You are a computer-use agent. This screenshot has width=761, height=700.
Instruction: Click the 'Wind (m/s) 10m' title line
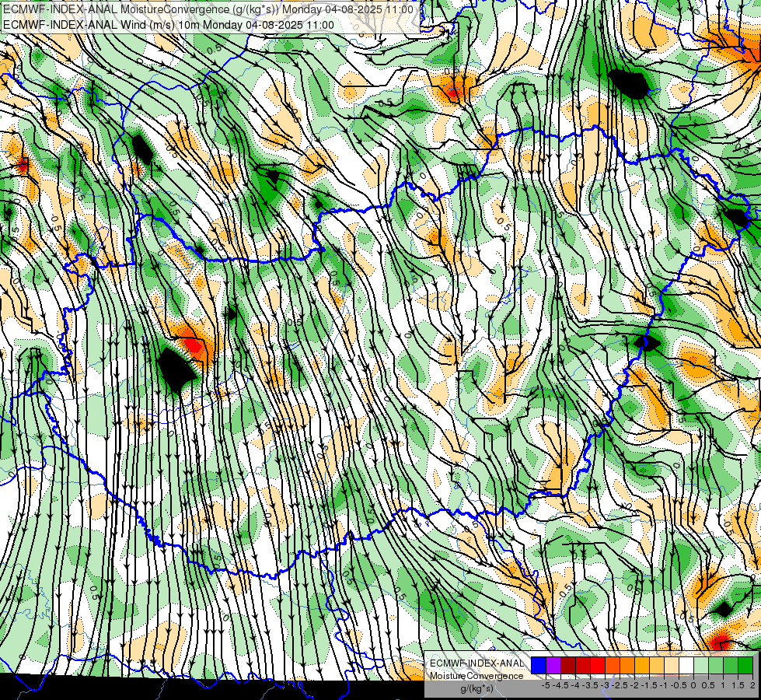coord(169,25)
